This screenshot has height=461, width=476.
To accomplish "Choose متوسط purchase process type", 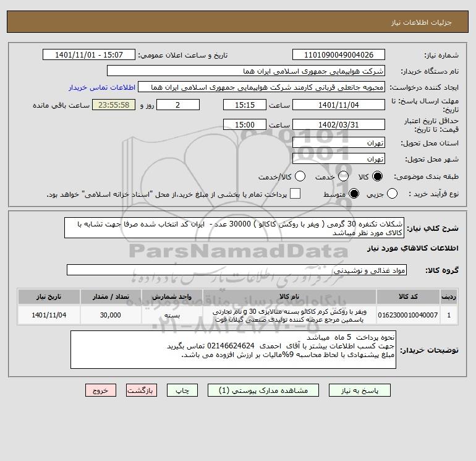I will point(354,194).
